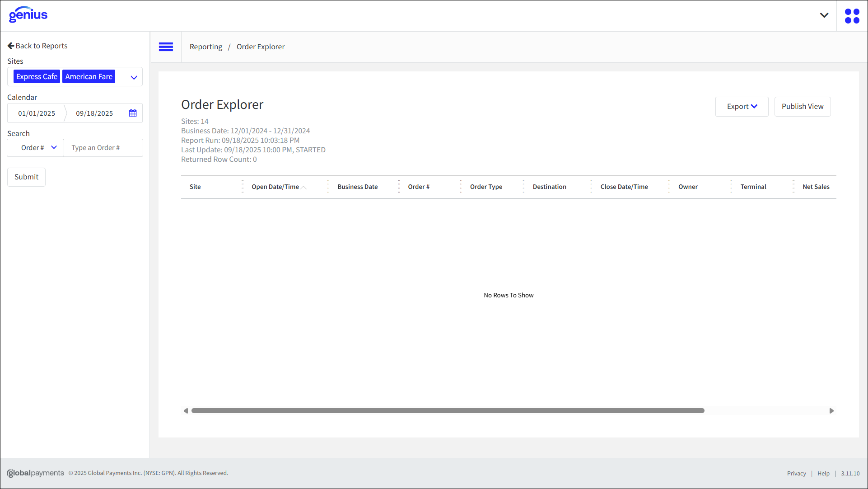Click the end date field showing 09/18/2025
868x489 pixels.
[x=94, y=113]
